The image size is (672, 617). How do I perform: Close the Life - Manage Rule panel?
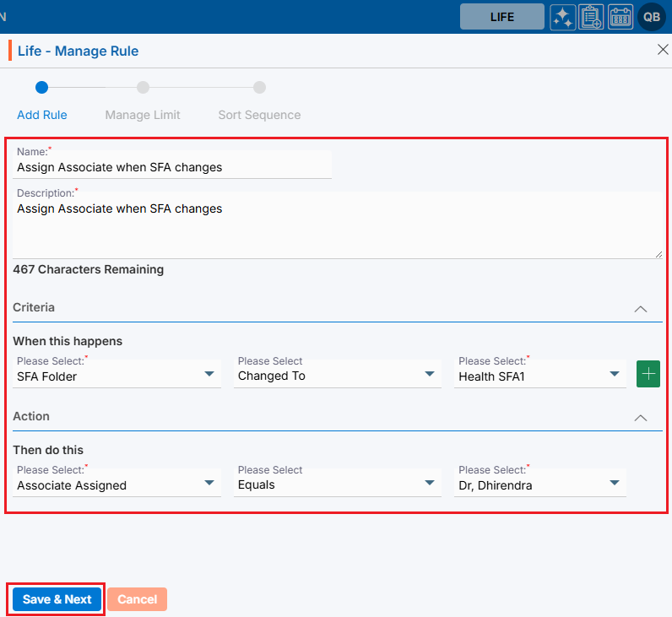pos(663,50)
